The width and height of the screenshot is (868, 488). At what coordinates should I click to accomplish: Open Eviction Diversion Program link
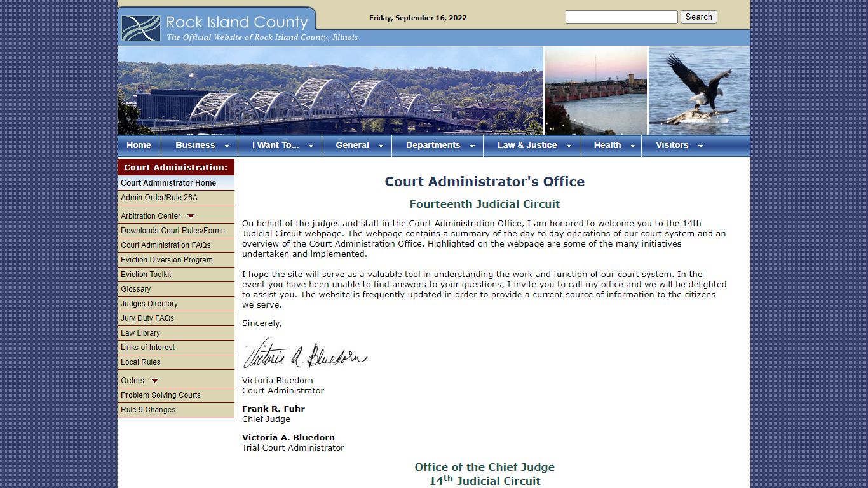click(x=176, y=260)
